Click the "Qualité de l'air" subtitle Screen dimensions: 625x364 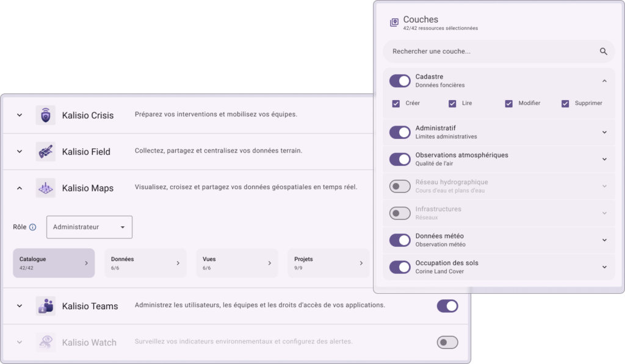click(x=434, y=163)
